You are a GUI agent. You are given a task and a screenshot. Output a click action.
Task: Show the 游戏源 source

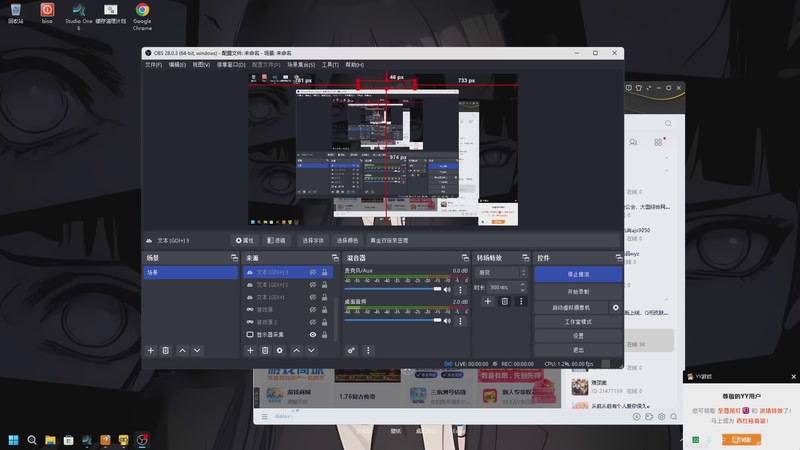[x=313, y=310]
